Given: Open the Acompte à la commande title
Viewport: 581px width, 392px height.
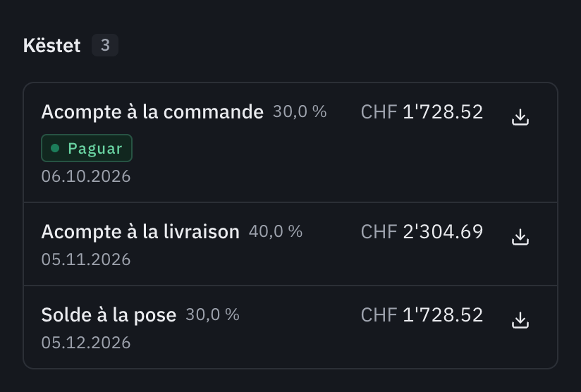Looking at the screenshot, I should (x=152, y=112).
